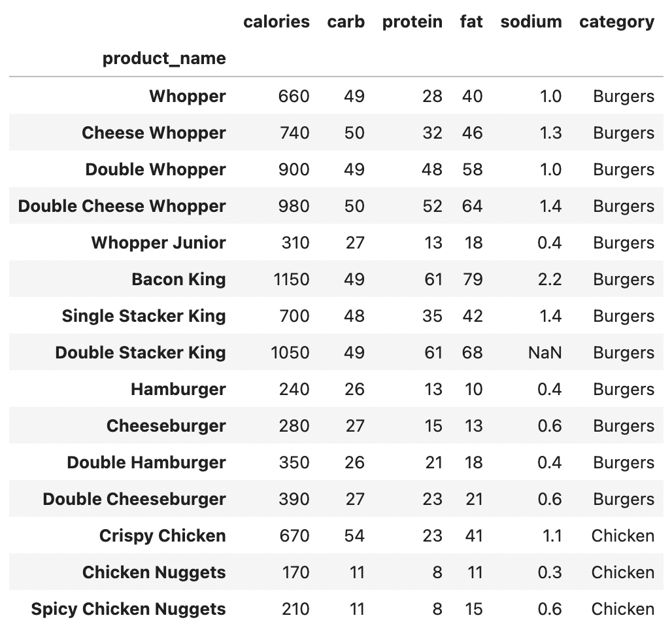
Task: Click the Hamburger row label
Action: [178, 389]
